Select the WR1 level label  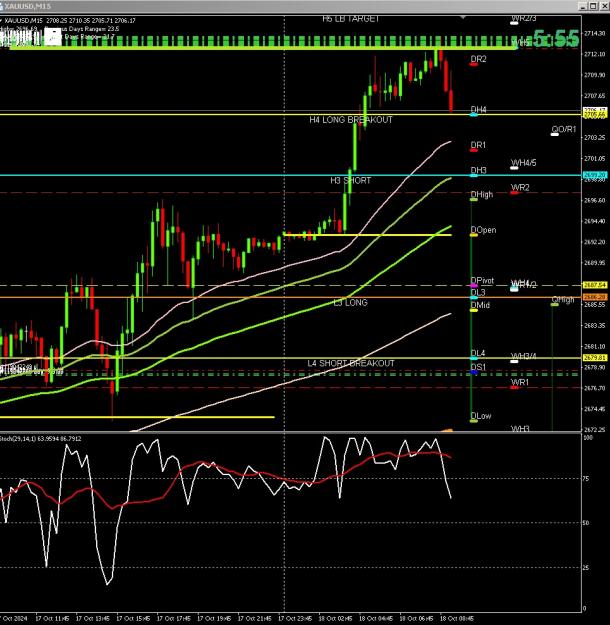pyautogui.click(x=520, y=382)
